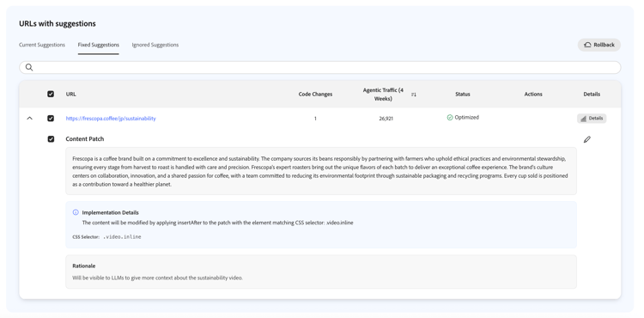Click the Status column header

pyautogui.click(x=463, y=94)
